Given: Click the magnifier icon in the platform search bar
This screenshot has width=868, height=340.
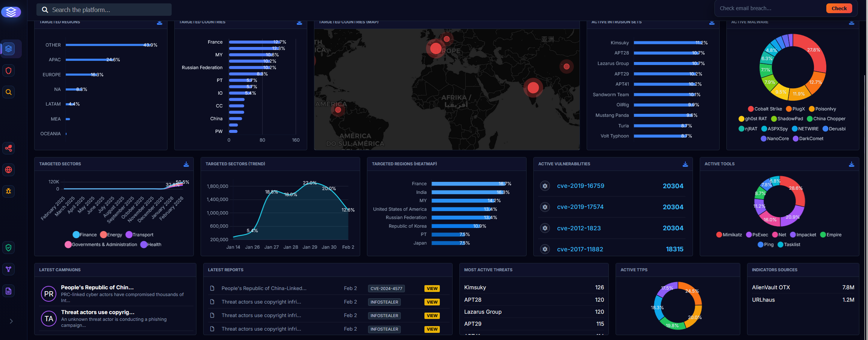Looking at the screenshot, I should [45, 10].
